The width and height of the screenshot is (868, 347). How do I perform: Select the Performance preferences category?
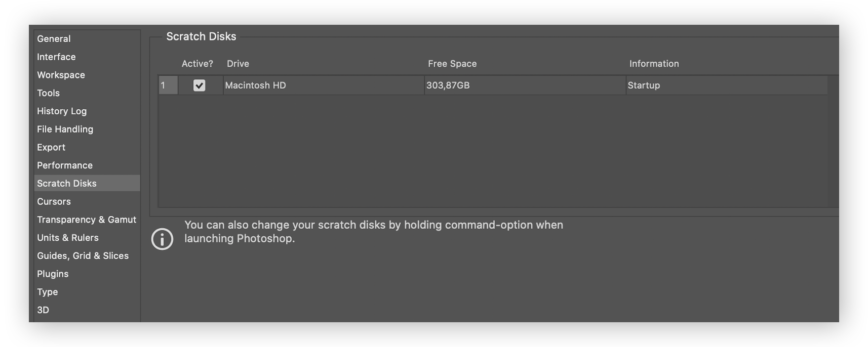point(64,165)
